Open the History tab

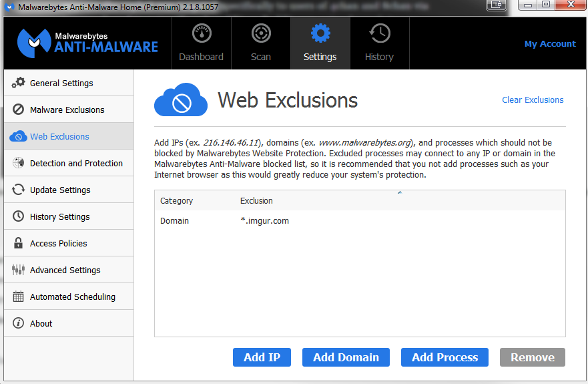pyautogui.click(x=380, y=43)
